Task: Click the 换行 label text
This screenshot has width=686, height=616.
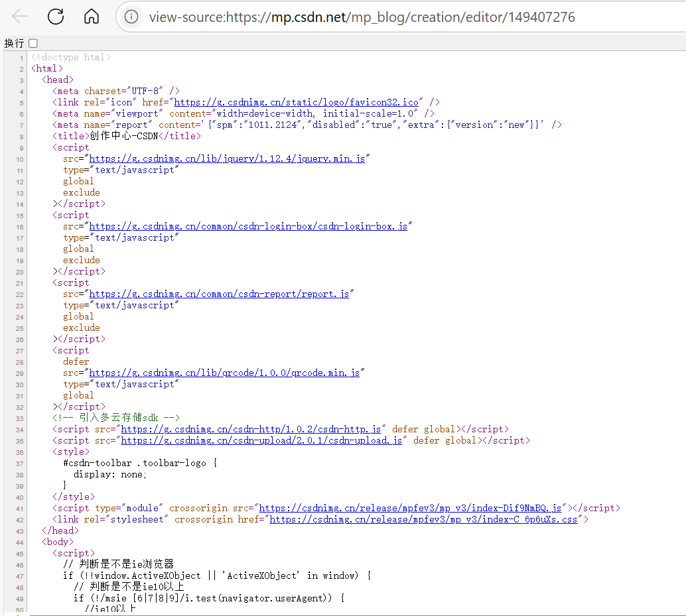Action: (14, 43)
